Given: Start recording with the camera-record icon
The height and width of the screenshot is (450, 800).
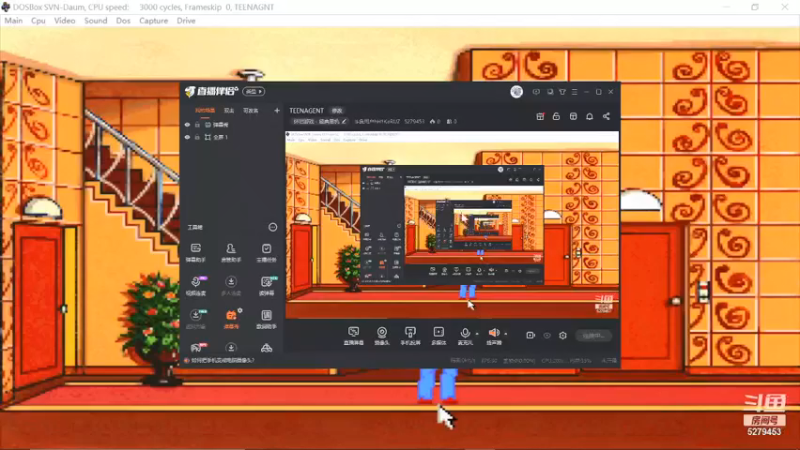Looking at the screenshot, I should point(530,336).
